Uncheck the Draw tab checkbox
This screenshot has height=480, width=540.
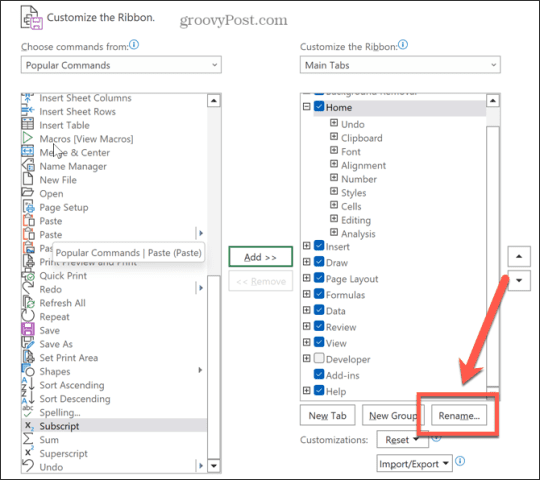pyautogui.click(x=319, y=262)
